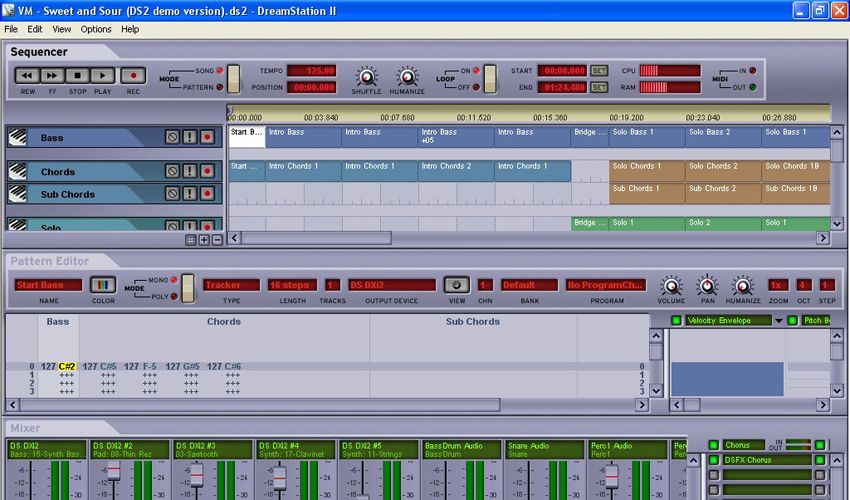Click the SET button for START time

click(x=598, y=70)
